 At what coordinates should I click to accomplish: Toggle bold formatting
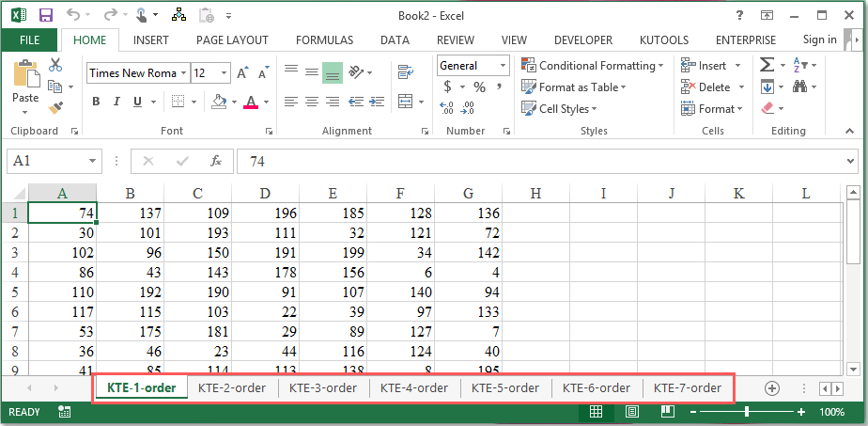[x=96, y=102]
